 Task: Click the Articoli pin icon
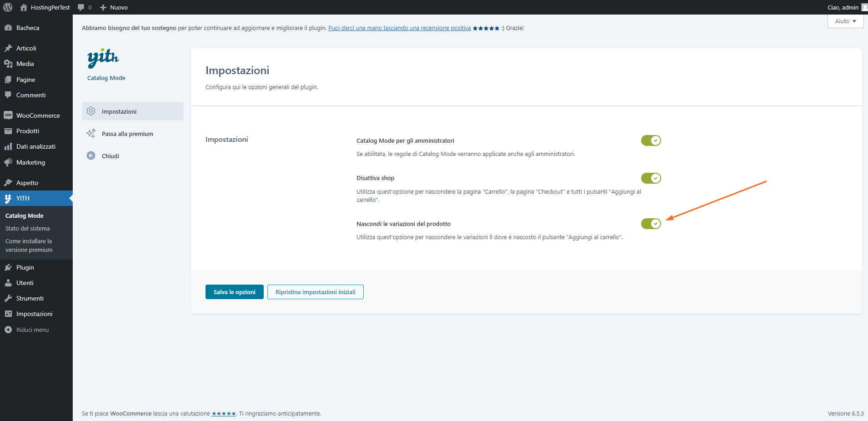(x=8, y=48)
